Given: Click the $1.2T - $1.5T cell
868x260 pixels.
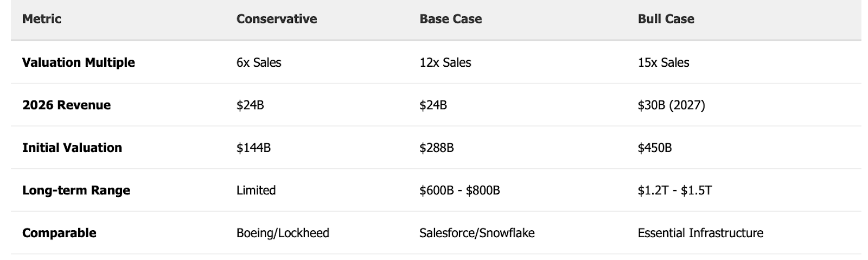Looking at the screenshot, I should (675, 191).
